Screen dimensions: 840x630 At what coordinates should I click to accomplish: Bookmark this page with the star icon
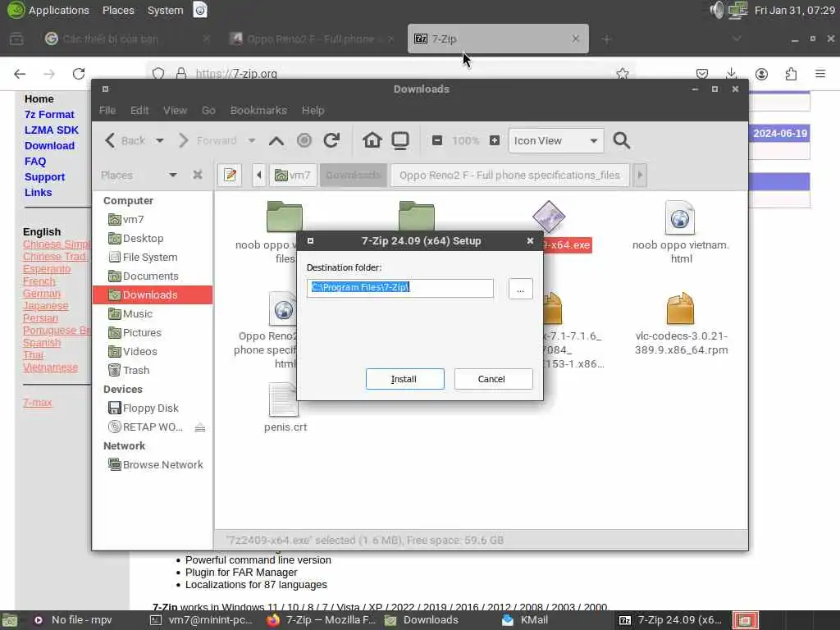coord(622,73)
